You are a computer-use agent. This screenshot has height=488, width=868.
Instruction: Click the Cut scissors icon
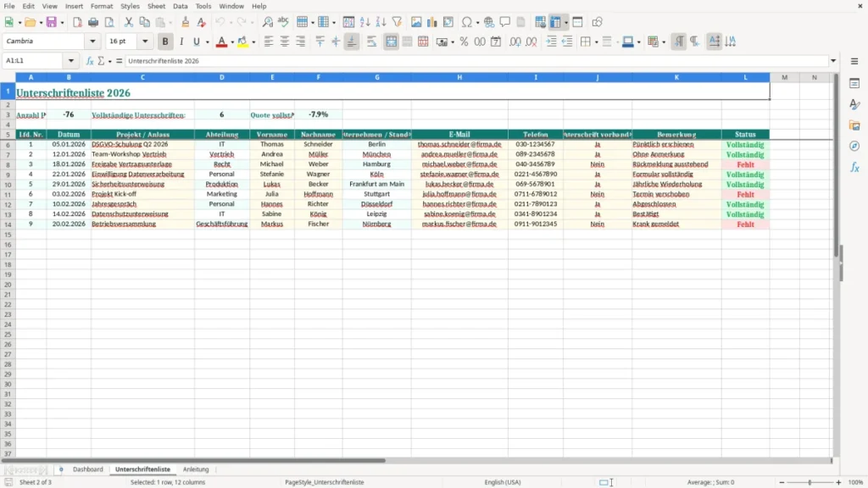click(x=129, y=22)
